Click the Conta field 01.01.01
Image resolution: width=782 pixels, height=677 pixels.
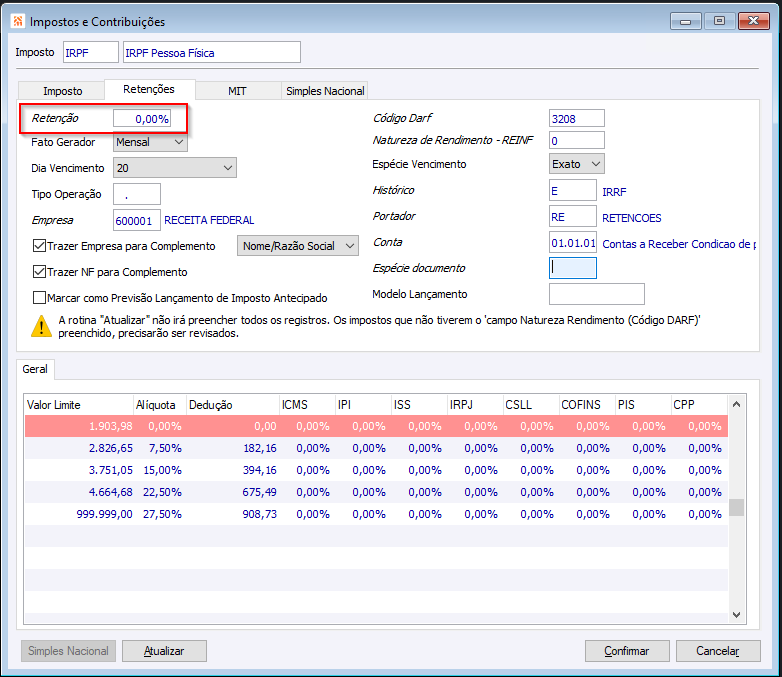pyautogui.click(x=573, y=242)
